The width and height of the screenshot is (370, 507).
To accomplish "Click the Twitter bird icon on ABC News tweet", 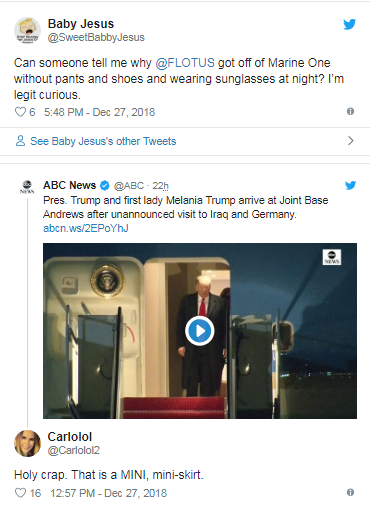I will 350,185.
